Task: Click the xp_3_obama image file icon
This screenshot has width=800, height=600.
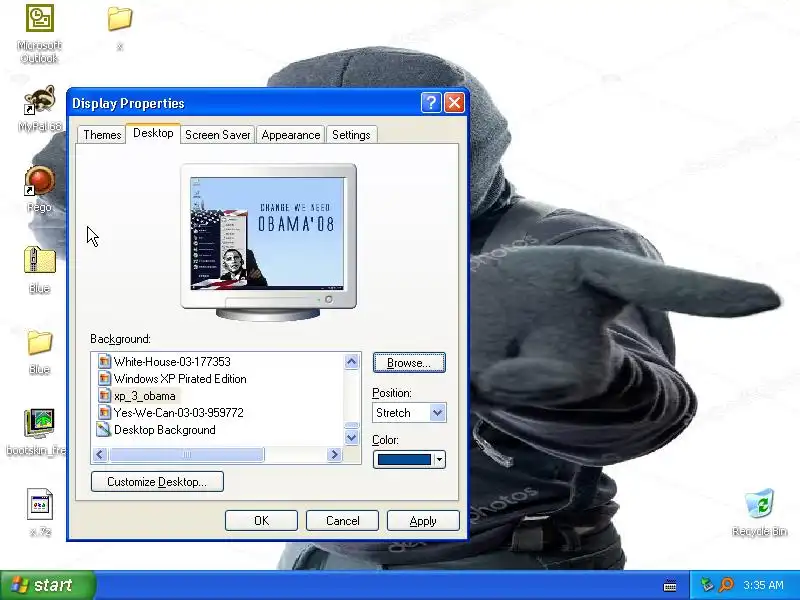Action: (105, 395)
